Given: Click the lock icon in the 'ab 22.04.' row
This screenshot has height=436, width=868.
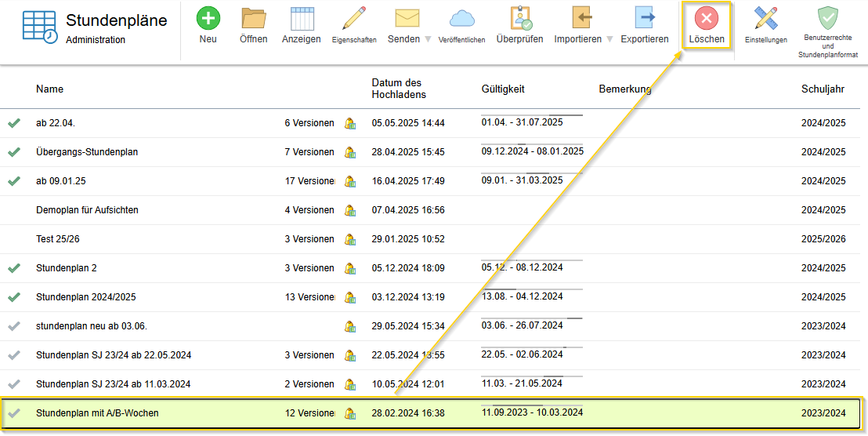Looking at the screenshot, I should pyautogui.click(x=350, y=124).
